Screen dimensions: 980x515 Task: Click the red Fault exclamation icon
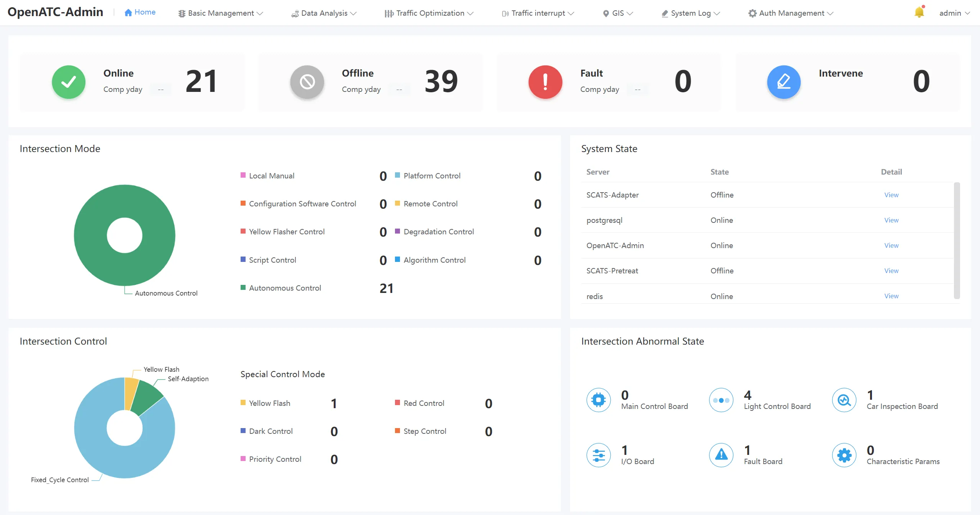click(x=545, y=82)
